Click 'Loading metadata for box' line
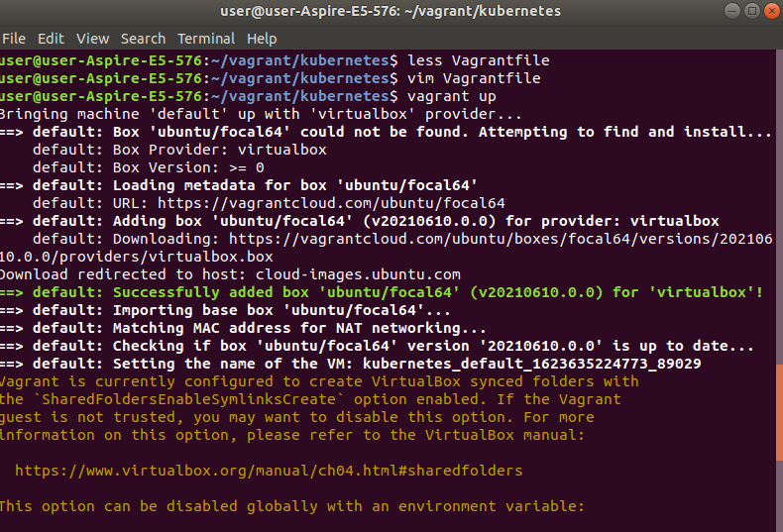The height and width of the screenshot is (532, 783). [x=239, y=185]
